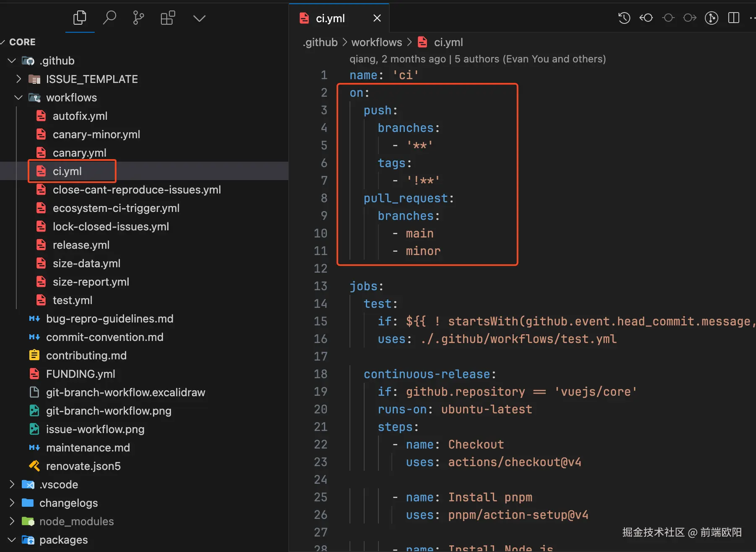The height and width of the screenshot is (552, 756).
Task: Show additional views chevron in activity bar
Action: click(x=199, y=18)
